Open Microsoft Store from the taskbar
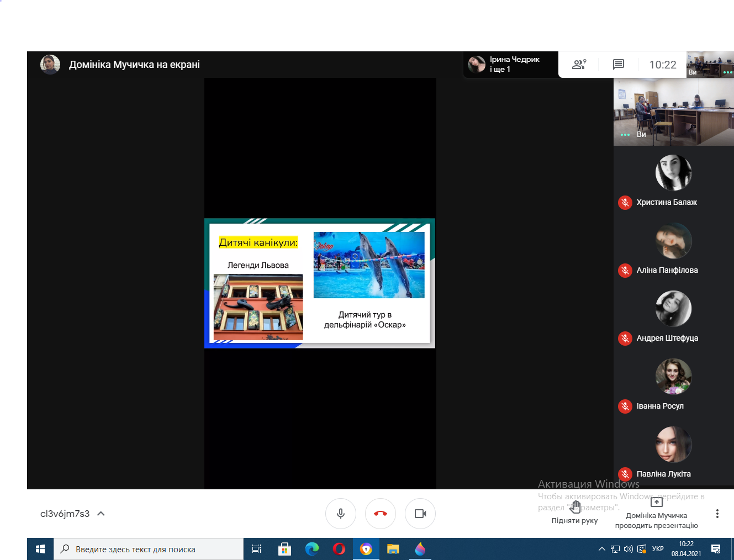This screenshot has width=734, height=560. tap(284, 549)
